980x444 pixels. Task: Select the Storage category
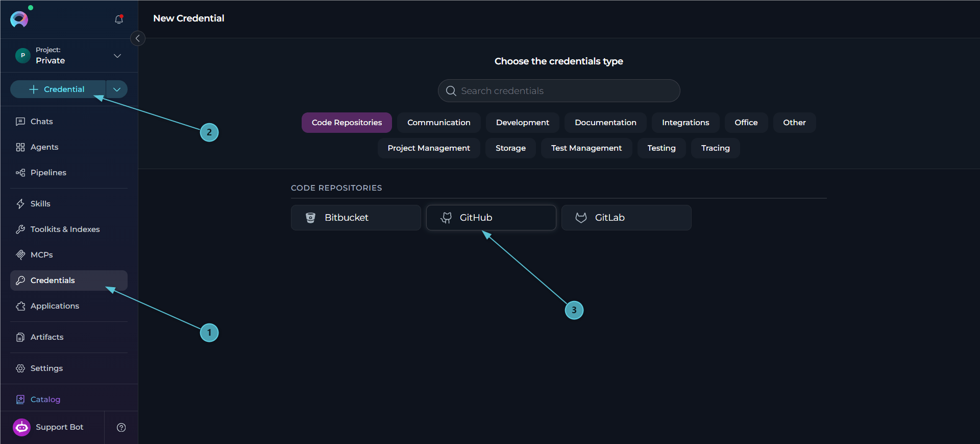510,148
